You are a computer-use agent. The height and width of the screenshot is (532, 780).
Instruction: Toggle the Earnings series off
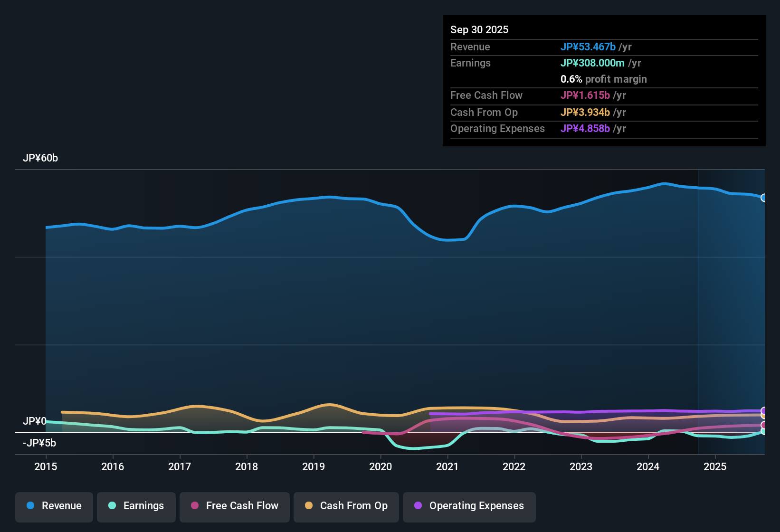point(136,506)
